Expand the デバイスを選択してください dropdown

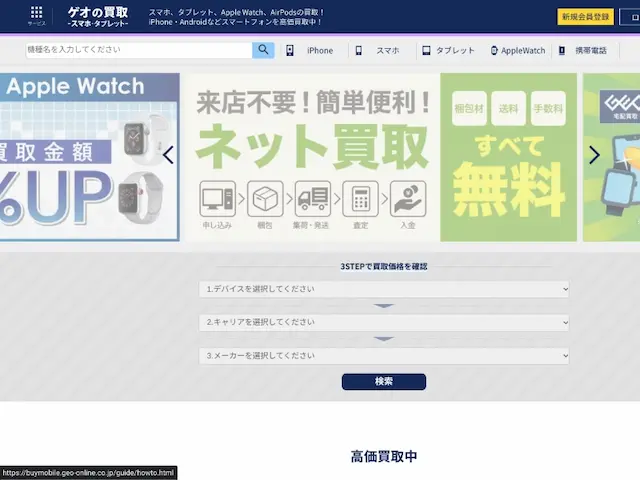pyautogui.click(x=384, y=289)
